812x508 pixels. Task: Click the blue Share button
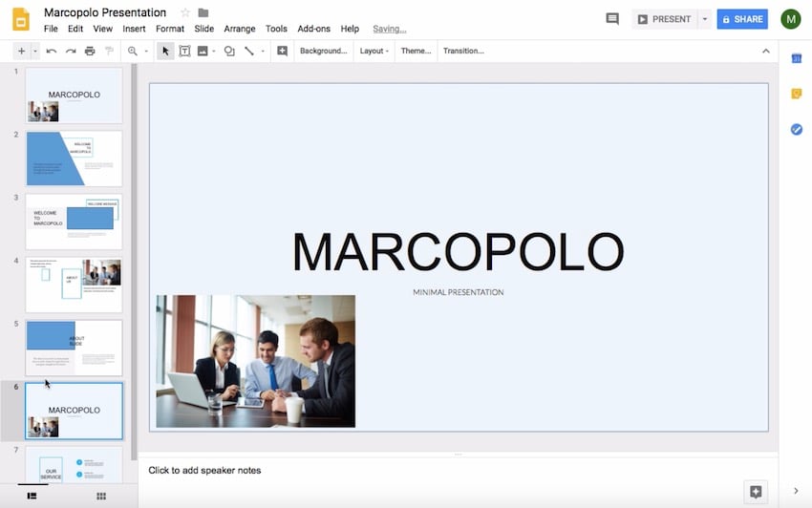[742, 19]
